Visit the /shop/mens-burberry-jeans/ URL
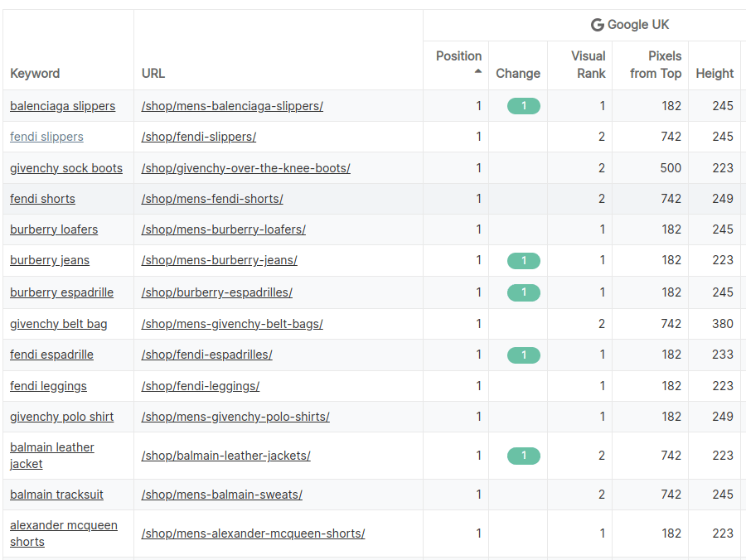 [x=220, y=260]
